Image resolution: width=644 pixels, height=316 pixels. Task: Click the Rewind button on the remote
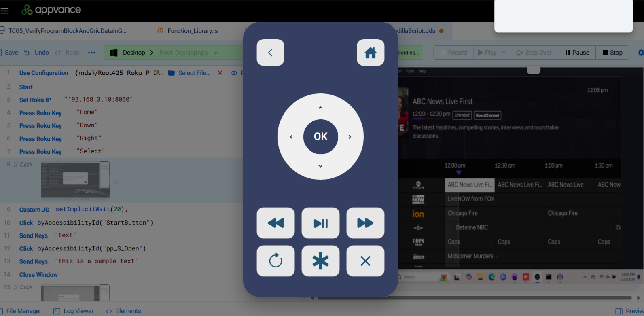pos(275,223)
